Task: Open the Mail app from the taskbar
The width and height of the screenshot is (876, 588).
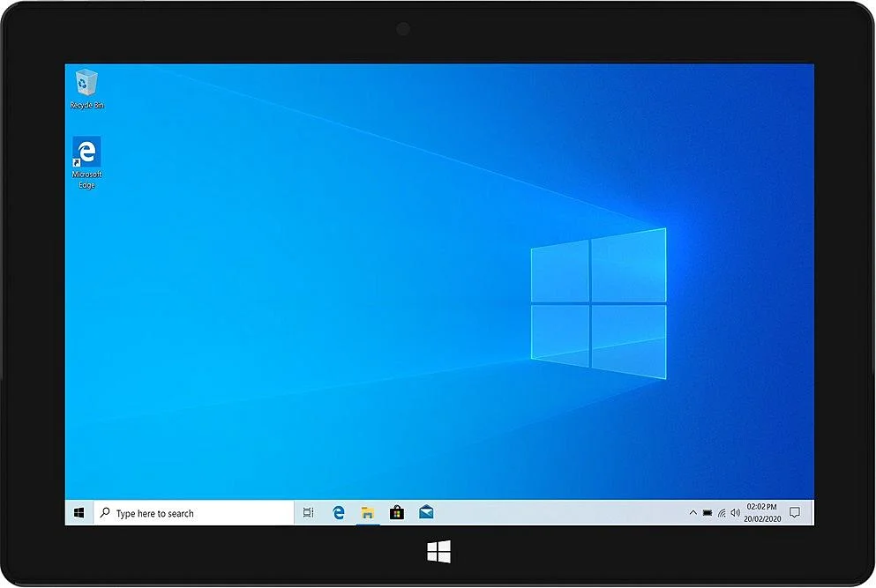Action: (x=426, y=512)
